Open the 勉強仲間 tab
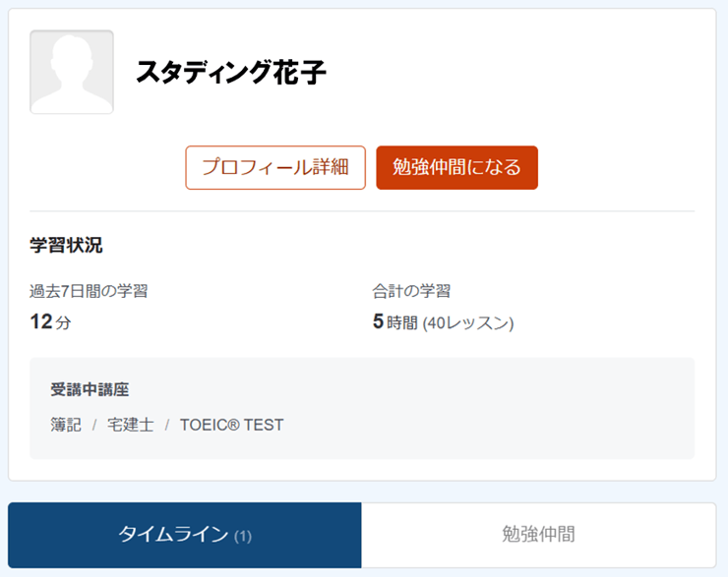The width and height of the screenshot is (728, 577). (538, 535)
